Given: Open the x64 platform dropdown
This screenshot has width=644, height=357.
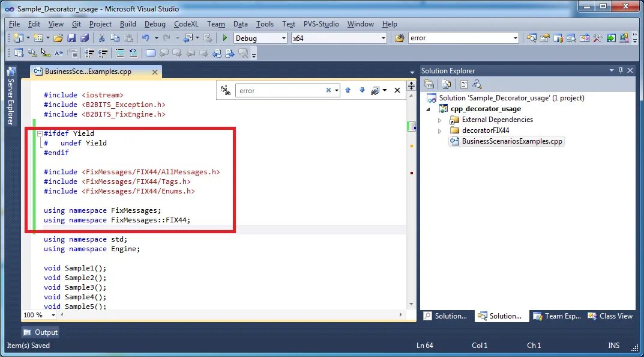Looking at the screenshot, I should pos(384,38).
